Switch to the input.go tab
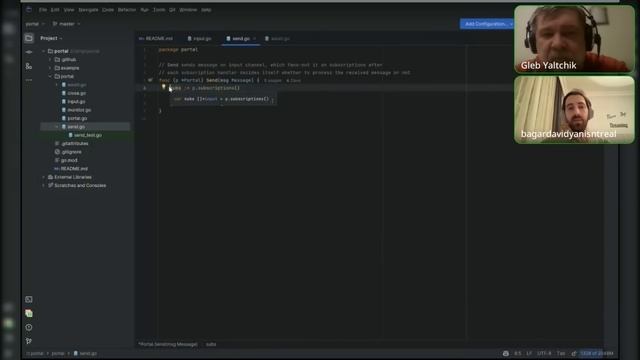This screenshot has width=640, height=360. point(199,38)
